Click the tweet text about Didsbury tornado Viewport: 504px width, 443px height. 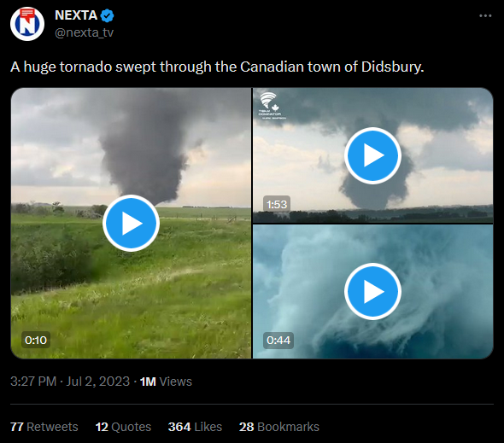[217, 67]
